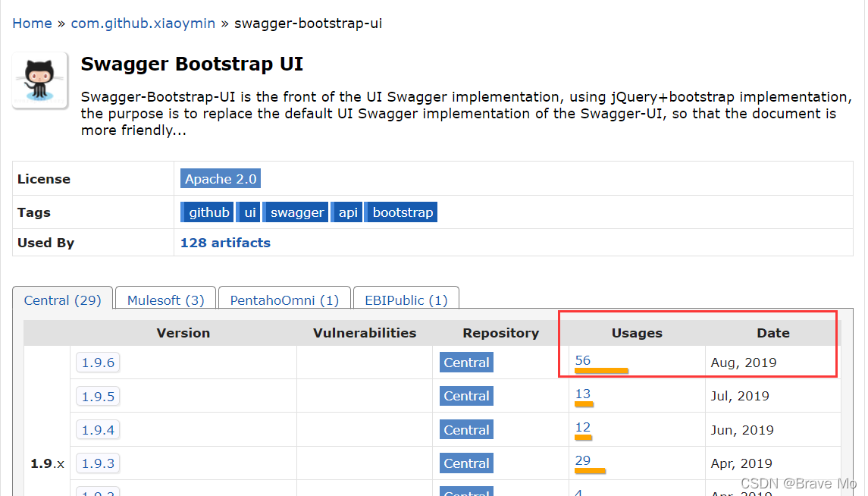The height and width of the screenshot is (496, 868).
Task: Click the Date column header
Action: coord(773,333)
